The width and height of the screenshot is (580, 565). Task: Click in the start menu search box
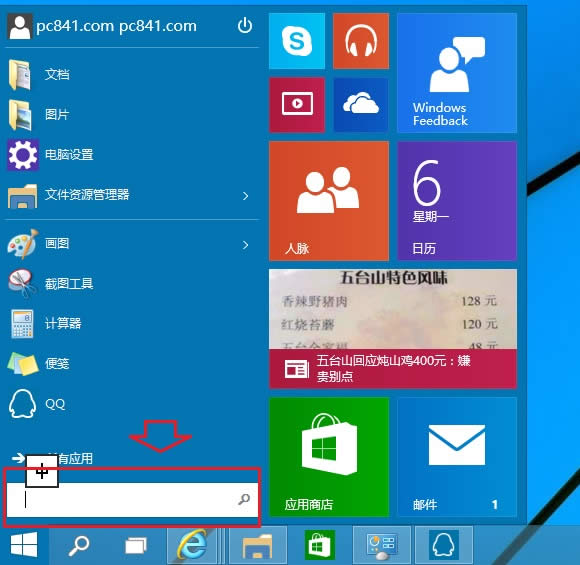tap(132, 500)
